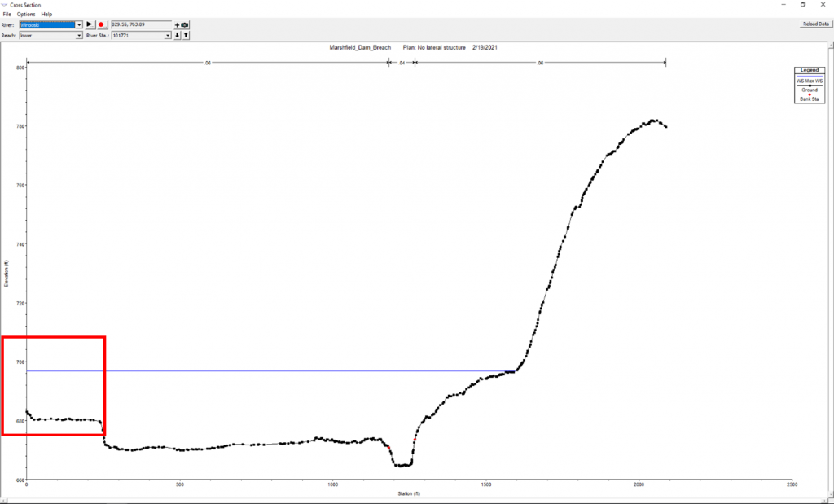The height and width of the screenshot is (504, 834).
Task: Move to upstream station with up arrow
Action: coord(186,36)
